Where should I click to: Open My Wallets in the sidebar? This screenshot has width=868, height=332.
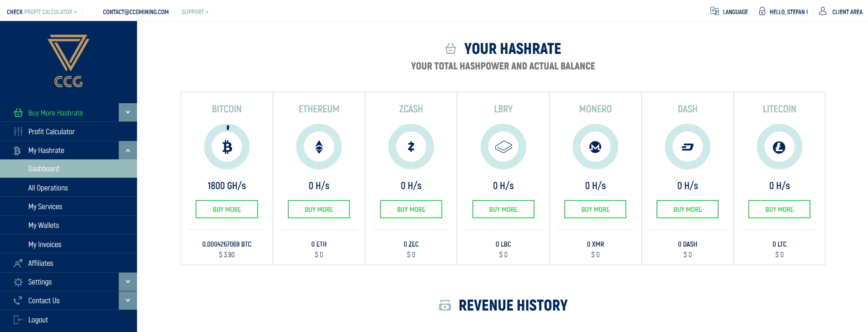coord(43,225)
